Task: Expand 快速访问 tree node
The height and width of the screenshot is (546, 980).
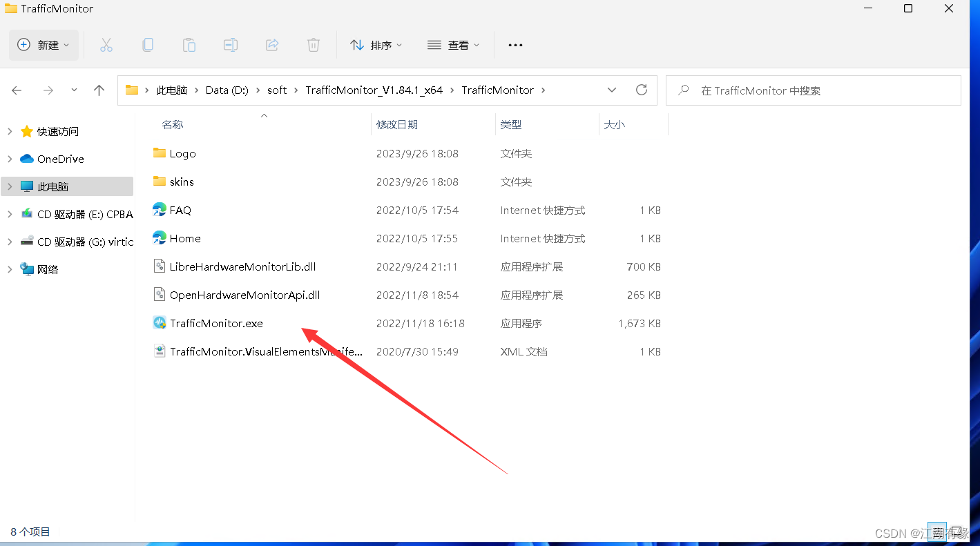Action: [10, 131]
